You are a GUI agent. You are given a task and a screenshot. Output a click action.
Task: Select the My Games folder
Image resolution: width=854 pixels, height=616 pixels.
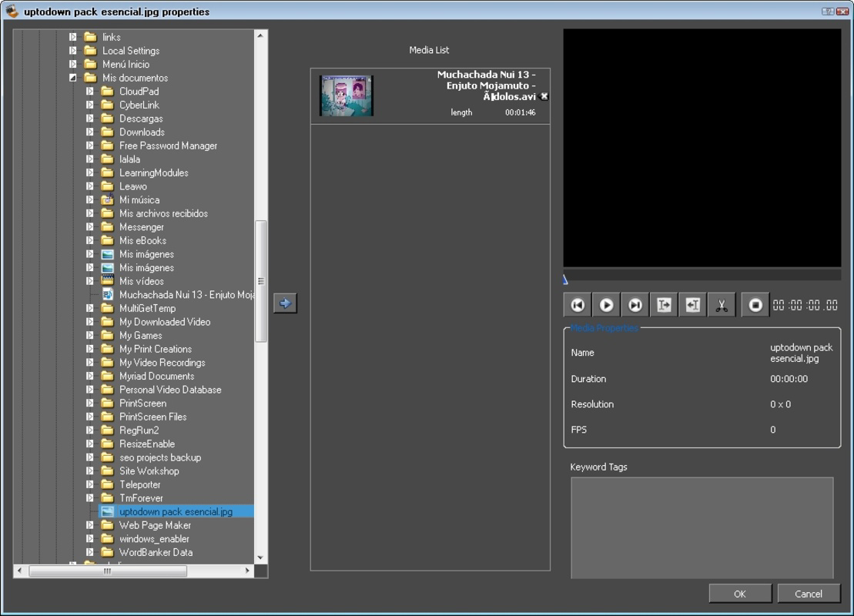click(140, 336)
